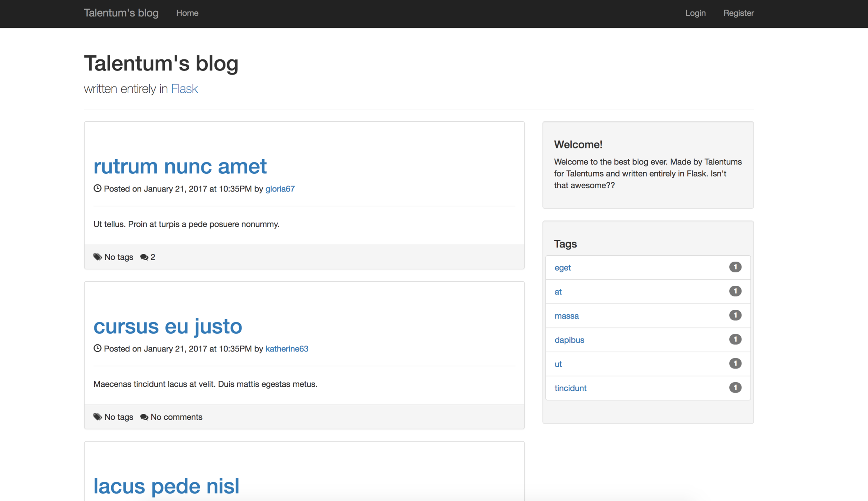
Task: View author katherine63's profile
Action: point(286,348)
